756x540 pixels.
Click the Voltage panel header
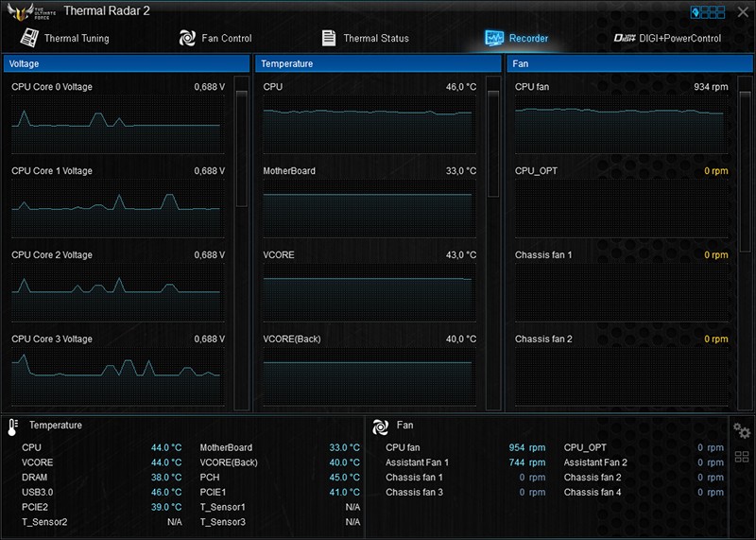coord(127,63)
